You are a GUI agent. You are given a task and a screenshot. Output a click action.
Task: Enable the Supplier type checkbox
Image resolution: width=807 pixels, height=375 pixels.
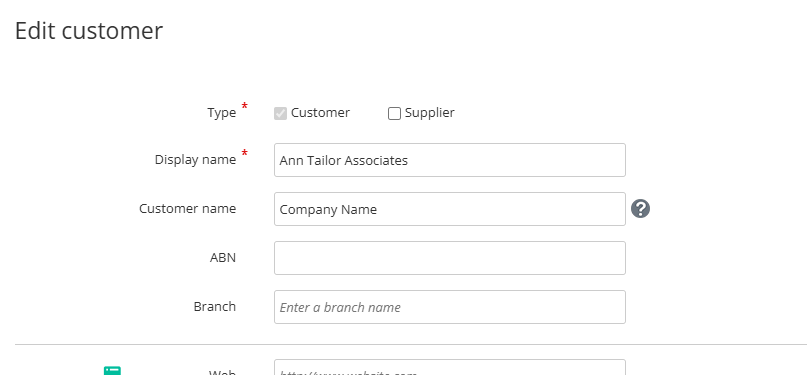(394, 113)
